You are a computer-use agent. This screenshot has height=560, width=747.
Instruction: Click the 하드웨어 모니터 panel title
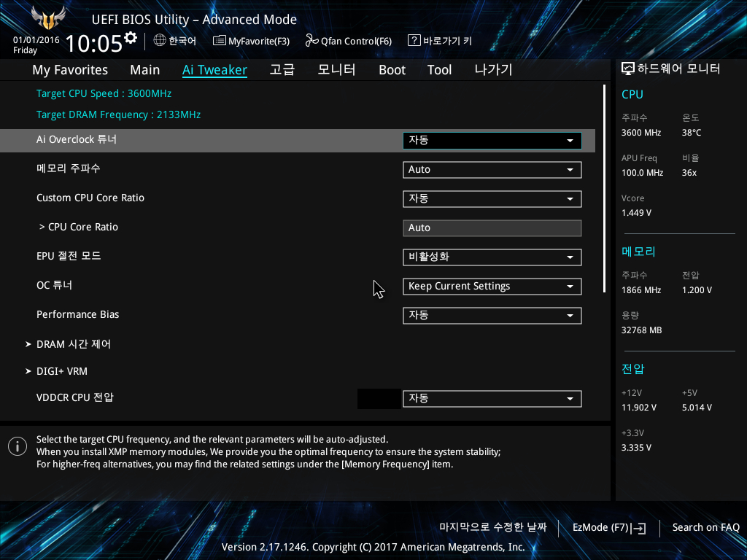pos(678,69)
